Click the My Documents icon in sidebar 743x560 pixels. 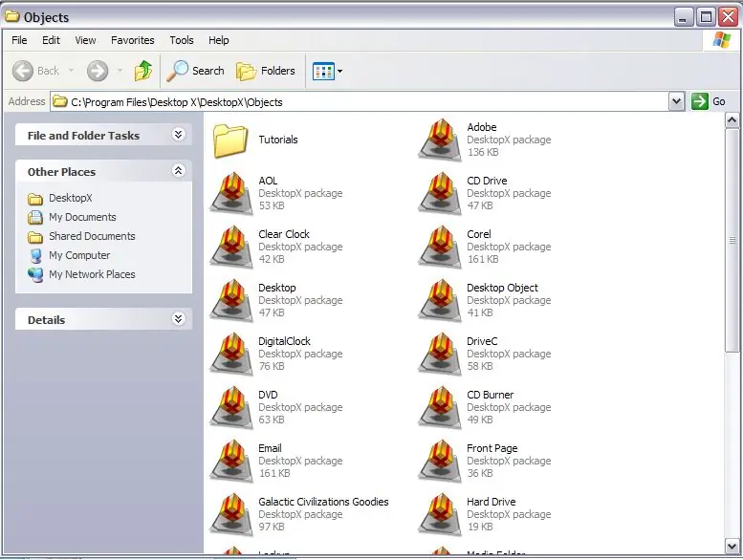(x=35, y=217)
